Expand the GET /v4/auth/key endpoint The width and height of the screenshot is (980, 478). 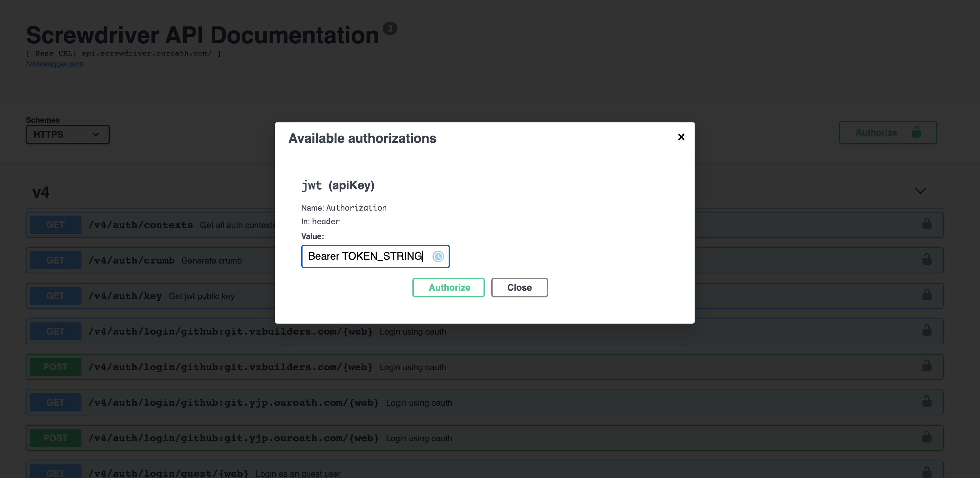pyautogui.click(x=484, y=296)
